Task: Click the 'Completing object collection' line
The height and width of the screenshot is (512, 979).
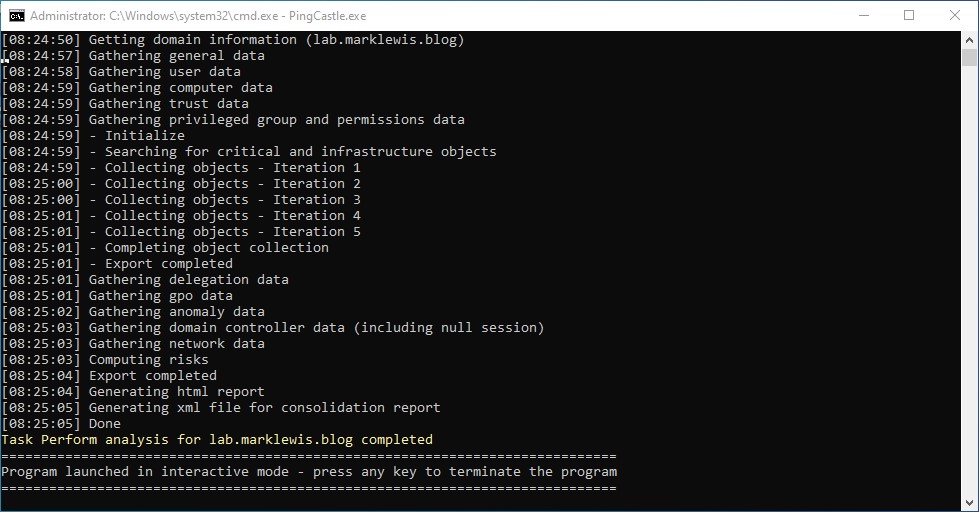Action: [x=216, y=248]
